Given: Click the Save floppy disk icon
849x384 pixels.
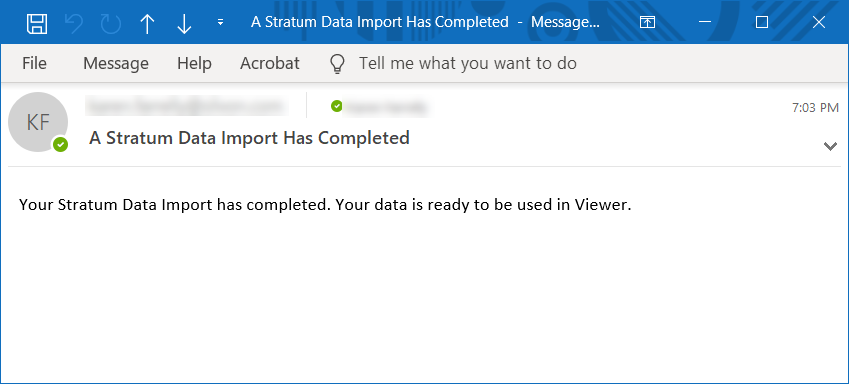Looking at the screenshot, I should coord(37,23).
